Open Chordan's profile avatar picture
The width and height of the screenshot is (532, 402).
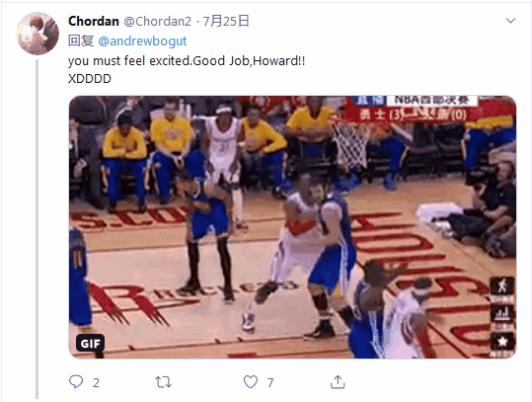(38, 34)
